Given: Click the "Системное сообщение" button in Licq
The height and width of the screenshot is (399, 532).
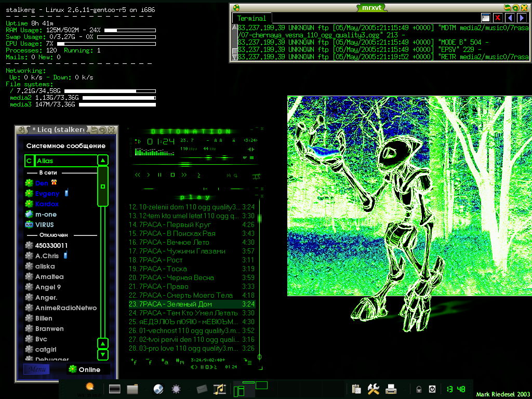Looking at the screenshot, I should (x=66, y=146).
